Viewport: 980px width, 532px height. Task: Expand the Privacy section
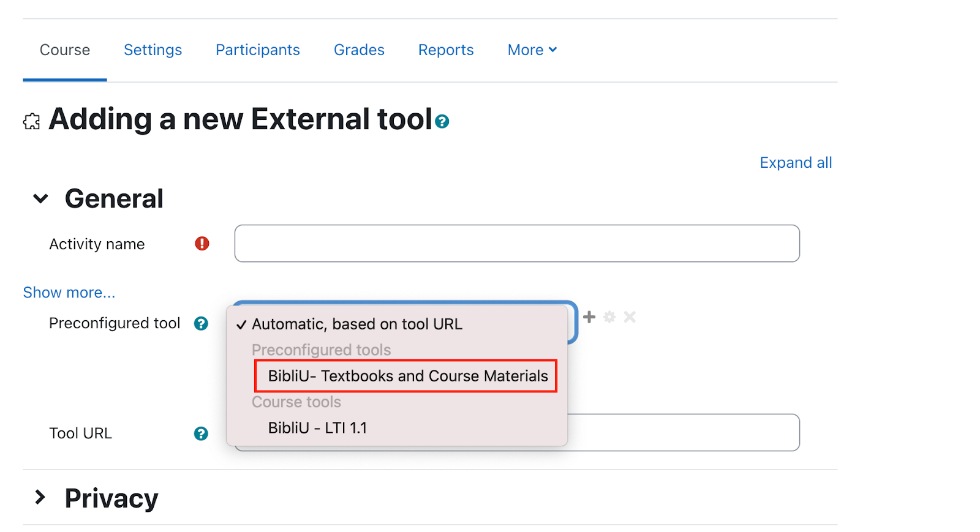[x=40, y=497]
